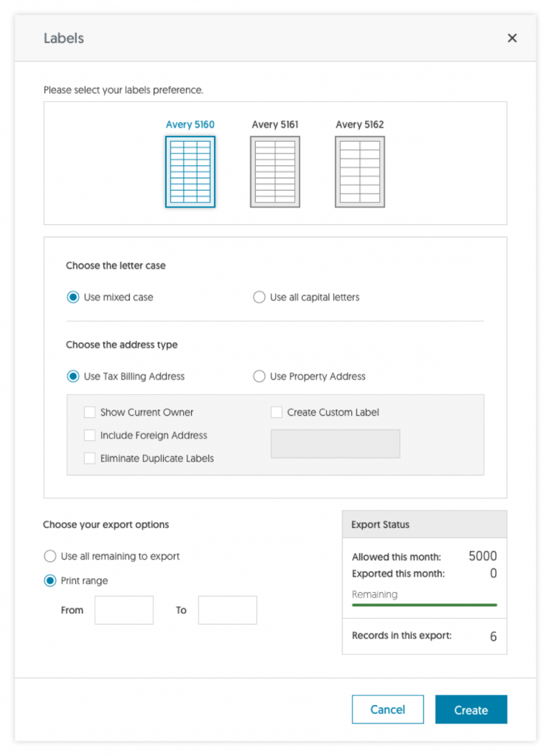Pick the Avery 5162 label layout icon
551x756 pixels.
click(360, 171)
